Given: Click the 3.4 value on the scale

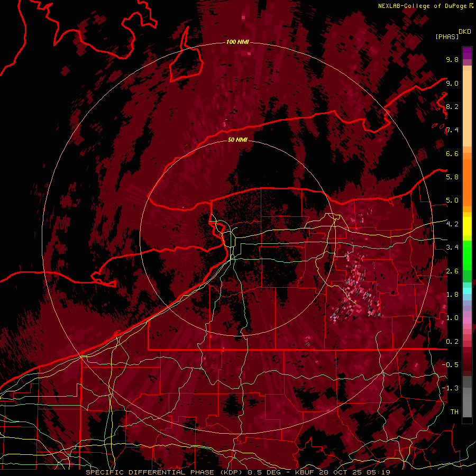Looking at the screenshot, I should (x=452, y=248).
